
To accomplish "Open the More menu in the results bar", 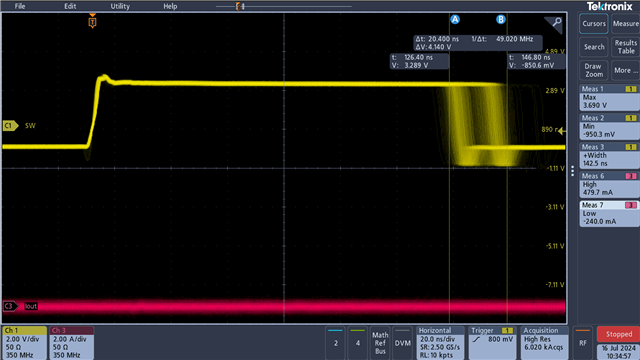I will point(625,71).
